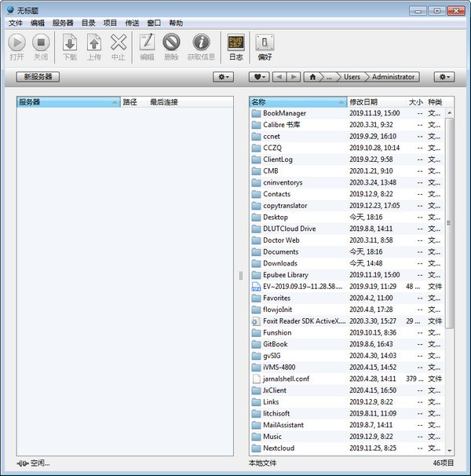Click the Abort (中止) X icon
The height and width of the screenshot is (476, 471).
[119, 42]
